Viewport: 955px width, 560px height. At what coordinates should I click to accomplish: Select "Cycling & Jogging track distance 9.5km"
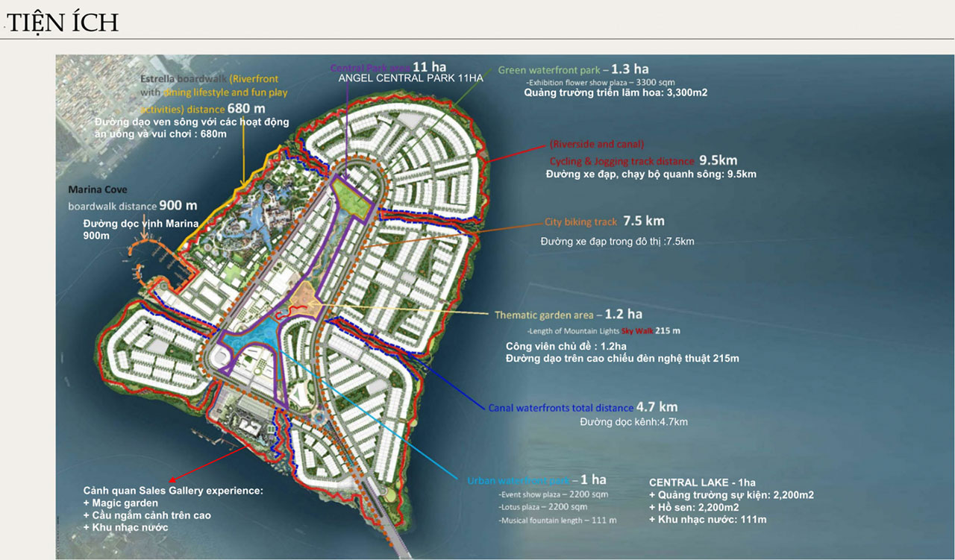click(x=643, y=161)
